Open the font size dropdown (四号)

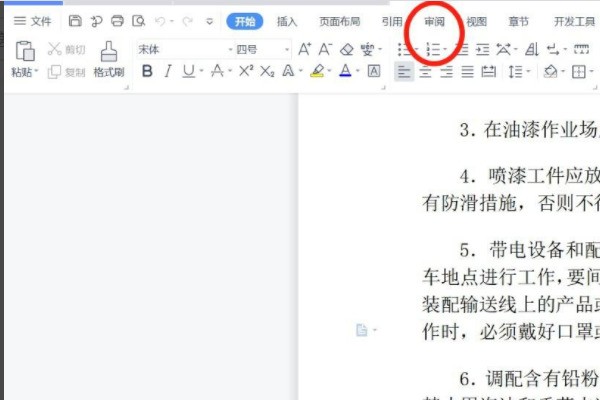point(262,49)
